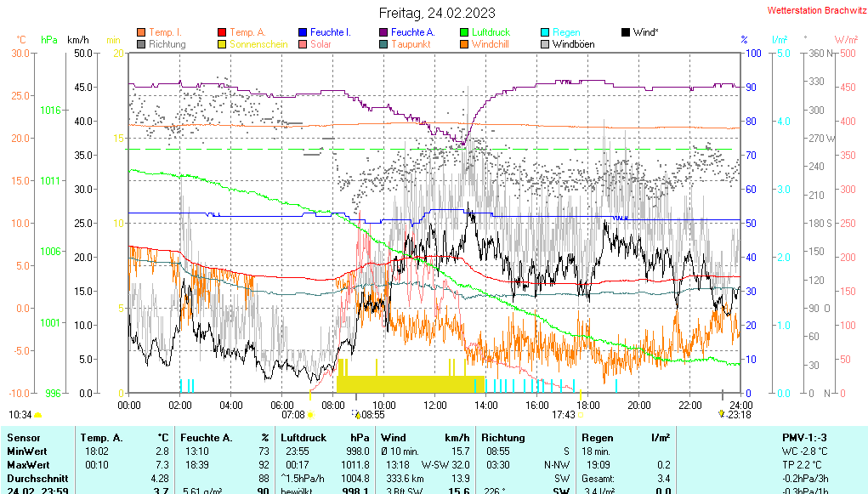The height and width of the screenshot is (494, 868).
Task: Click the black Wind legend square
Action: (626, 32)
